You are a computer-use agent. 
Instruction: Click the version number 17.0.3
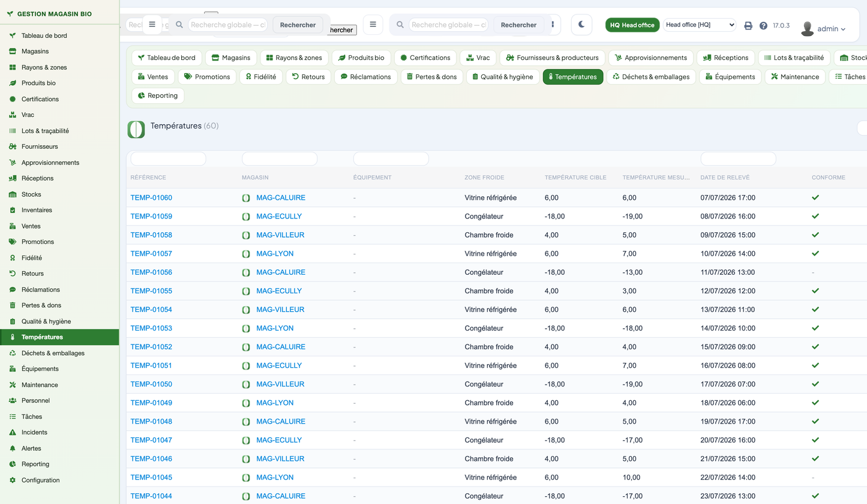click(781, 26)
